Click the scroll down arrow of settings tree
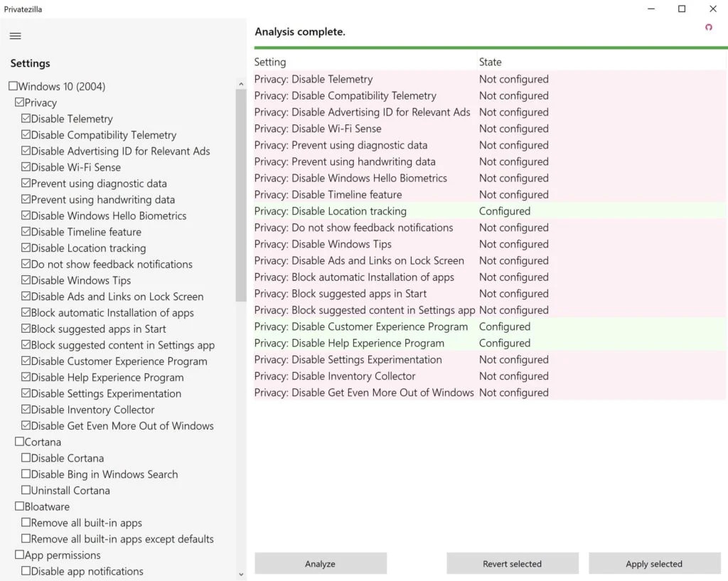 pos(241,575)
